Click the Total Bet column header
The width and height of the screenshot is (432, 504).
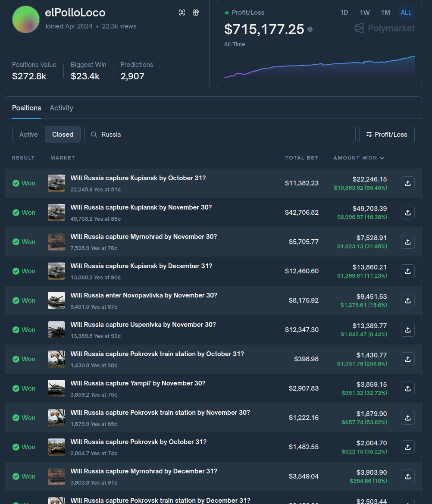click(x=301, y=158)
